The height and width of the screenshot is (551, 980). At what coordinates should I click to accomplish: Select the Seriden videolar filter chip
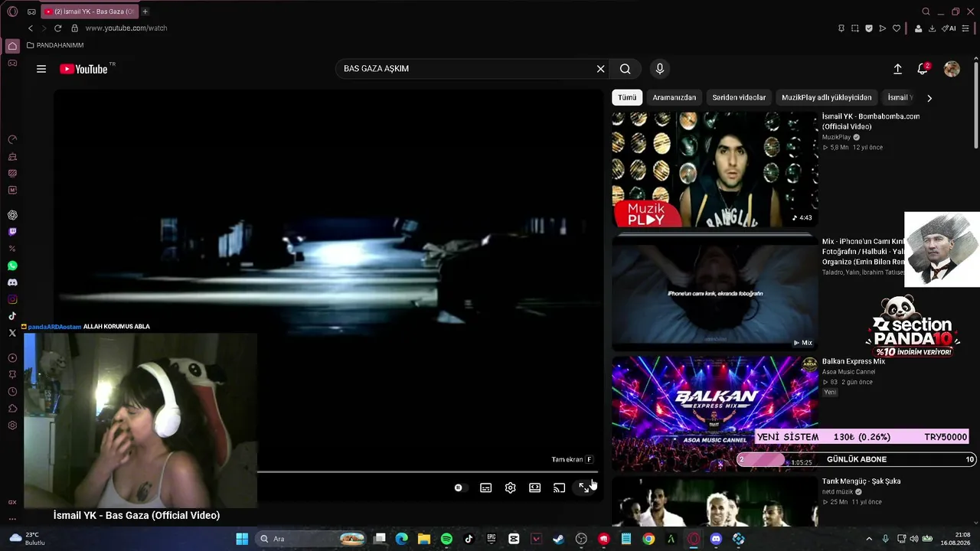[739, 98]
